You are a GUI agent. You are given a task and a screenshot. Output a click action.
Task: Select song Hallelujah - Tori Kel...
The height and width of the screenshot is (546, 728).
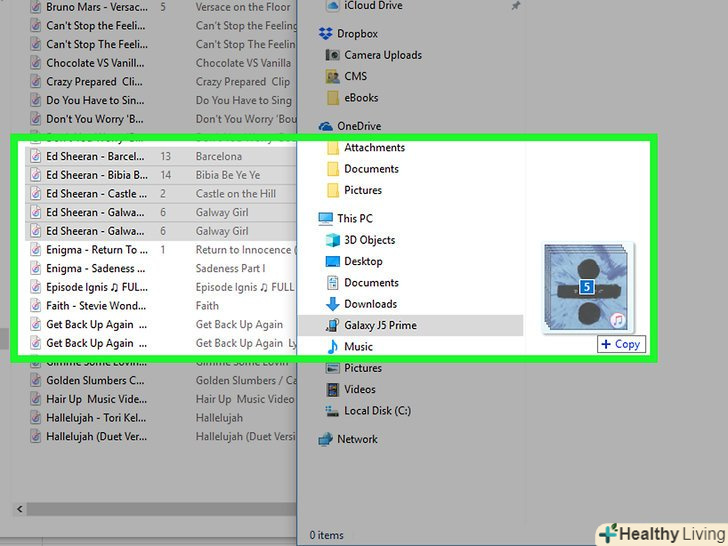point(96,418)
